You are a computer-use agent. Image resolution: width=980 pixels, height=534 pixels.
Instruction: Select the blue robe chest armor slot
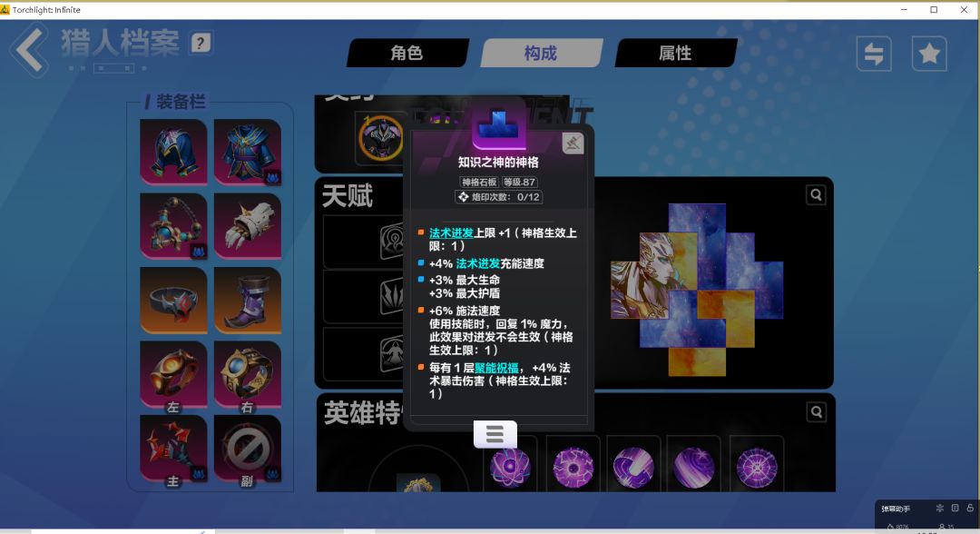248,152
